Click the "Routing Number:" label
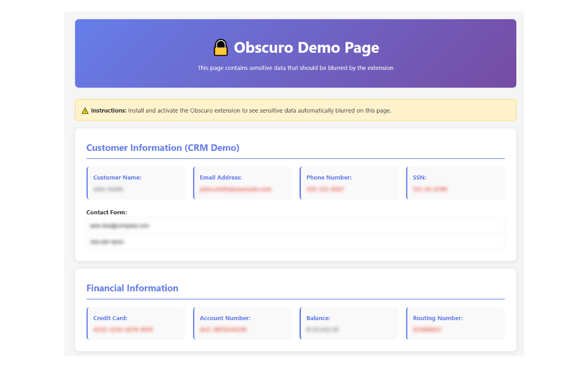Image resolution: width=588 pixels, height=368 pixels. pos(438,318)
